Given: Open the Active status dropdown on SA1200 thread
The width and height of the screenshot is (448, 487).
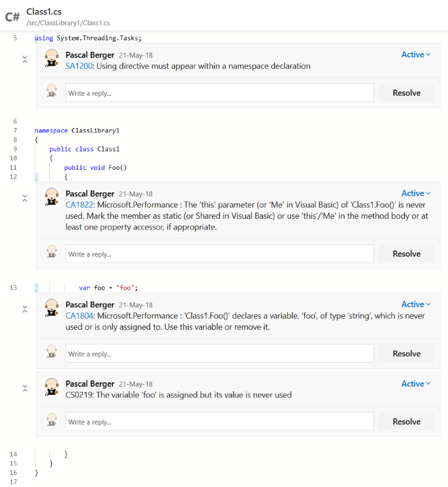Looking at the screenshot, I should (x=416, y=55).
